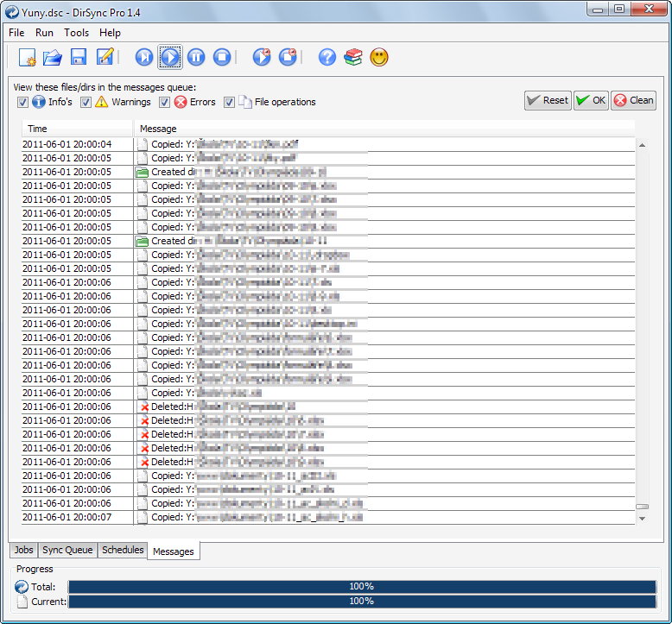This screenshot has height=624, width=672.
Task: Open help with blue question mark icon
Action: pos(327,57)
